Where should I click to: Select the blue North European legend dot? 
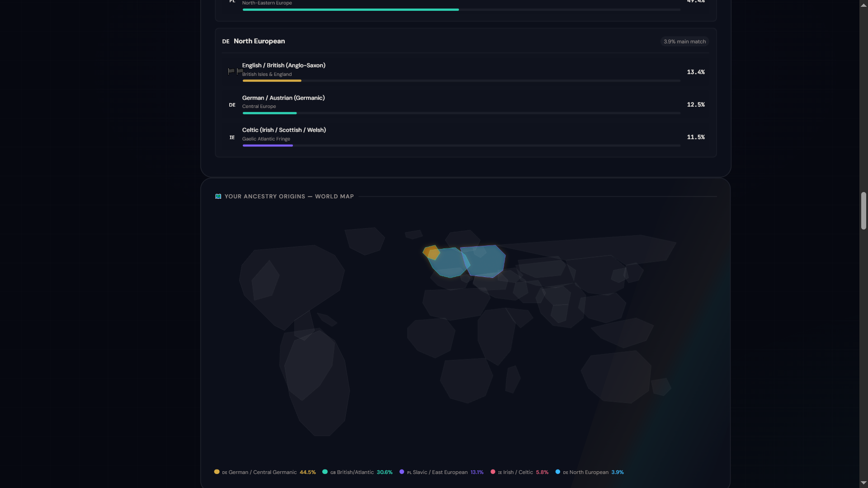click(558, 472)
